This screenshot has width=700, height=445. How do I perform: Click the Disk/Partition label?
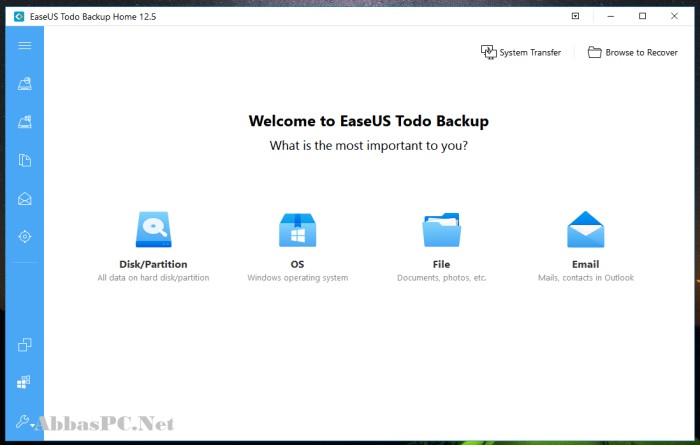pos(153,264)
